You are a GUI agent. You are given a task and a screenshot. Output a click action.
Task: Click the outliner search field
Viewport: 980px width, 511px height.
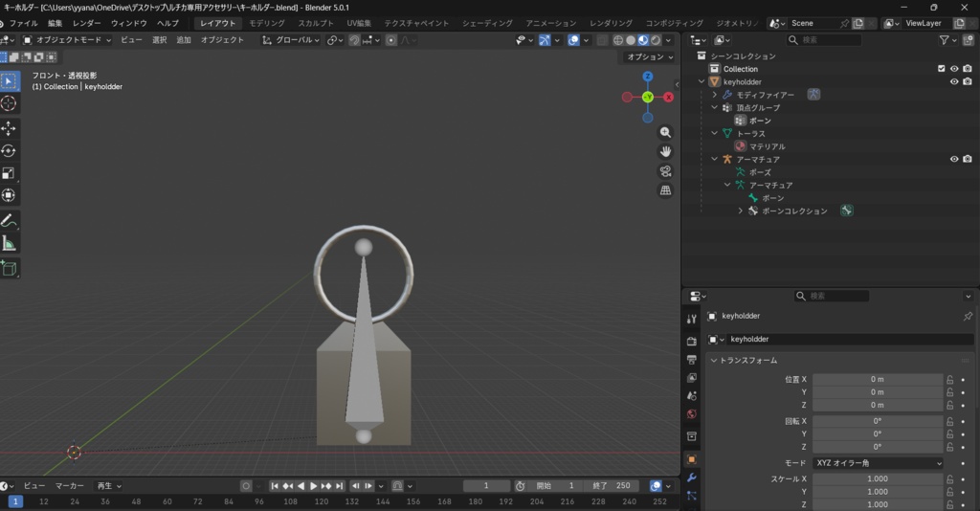tap(824, 40)
